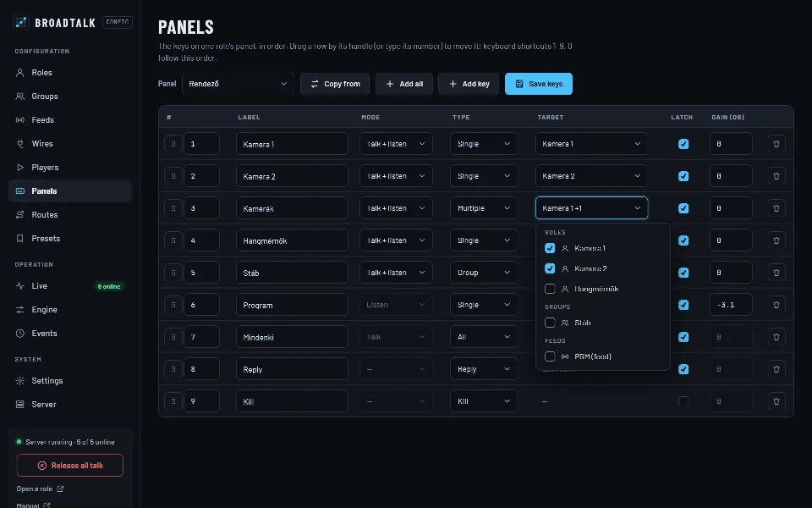Screen dimensions: 812x508
Task: Remove the Reply key with trash icon
Action: pos(776,369)
